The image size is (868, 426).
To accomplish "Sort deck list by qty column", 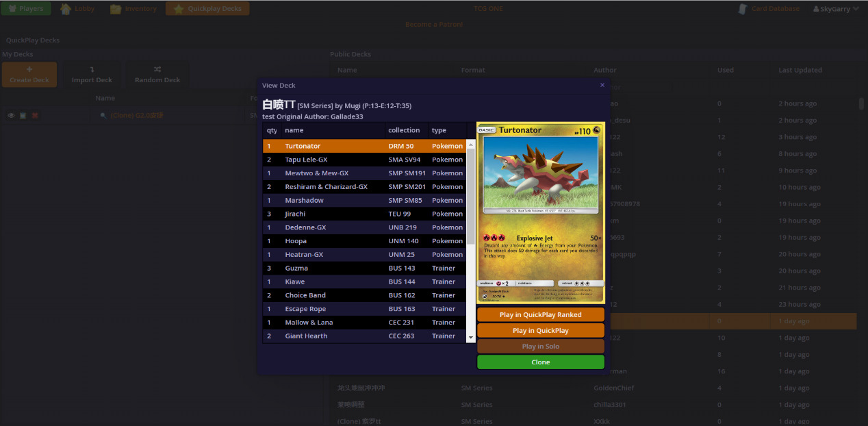I will point(272,130).
